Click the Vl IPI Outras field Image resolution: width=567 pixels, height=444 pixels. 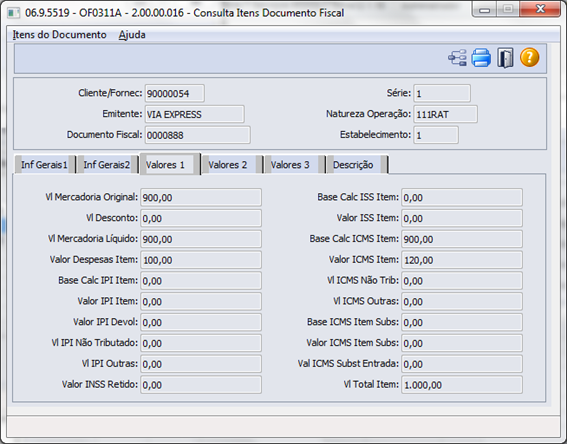pyautogui.click(x=201, y=364)
